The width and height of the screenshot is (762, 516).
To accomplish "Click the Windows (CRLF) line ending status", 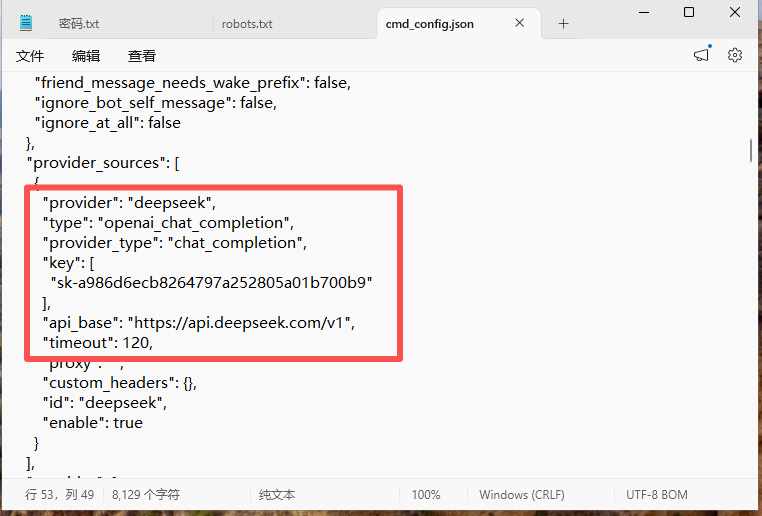I will click(x=522, y=495).
